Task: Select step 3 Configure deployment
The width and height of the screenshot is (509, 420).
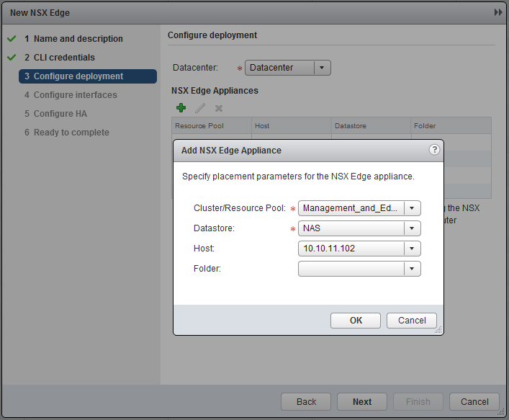Action: pyautogui.click(x=78, y=76)
